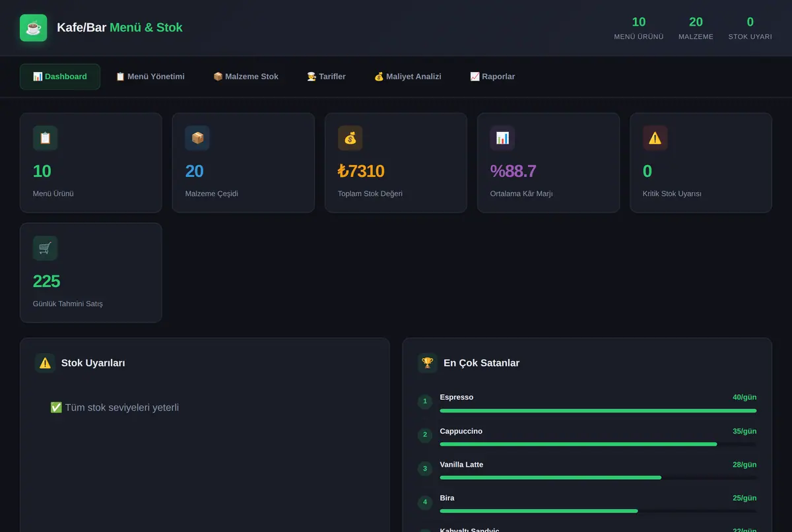
Task: Click the Espresso item name
Action: (457, 397)
